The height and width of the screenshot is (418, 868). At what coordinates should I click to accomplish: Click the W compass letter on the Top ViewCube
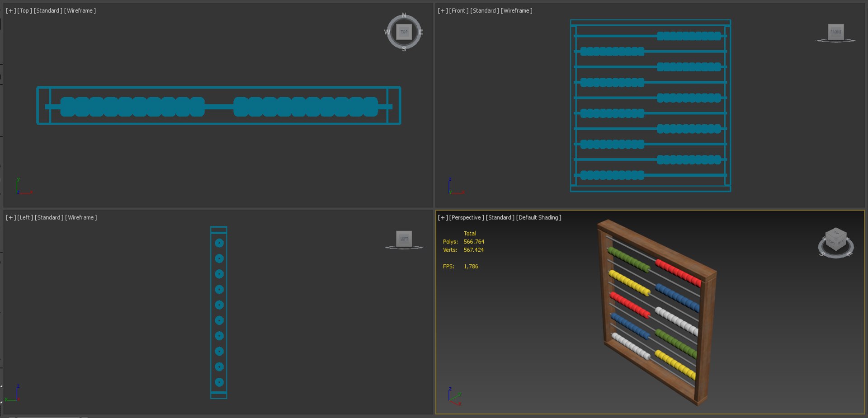tap(387, 32)
